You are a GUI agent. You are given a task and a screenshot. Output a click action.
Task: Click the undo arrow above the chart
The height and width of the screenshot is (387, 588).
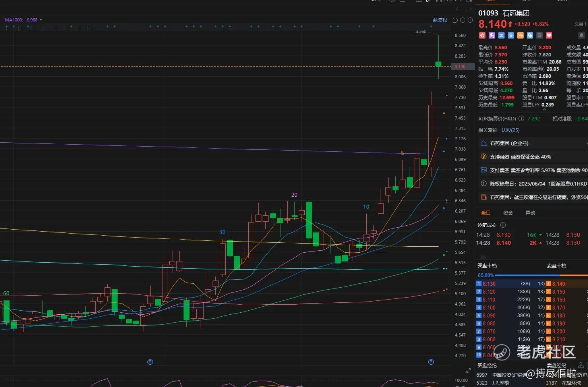(x=459, y=10)
